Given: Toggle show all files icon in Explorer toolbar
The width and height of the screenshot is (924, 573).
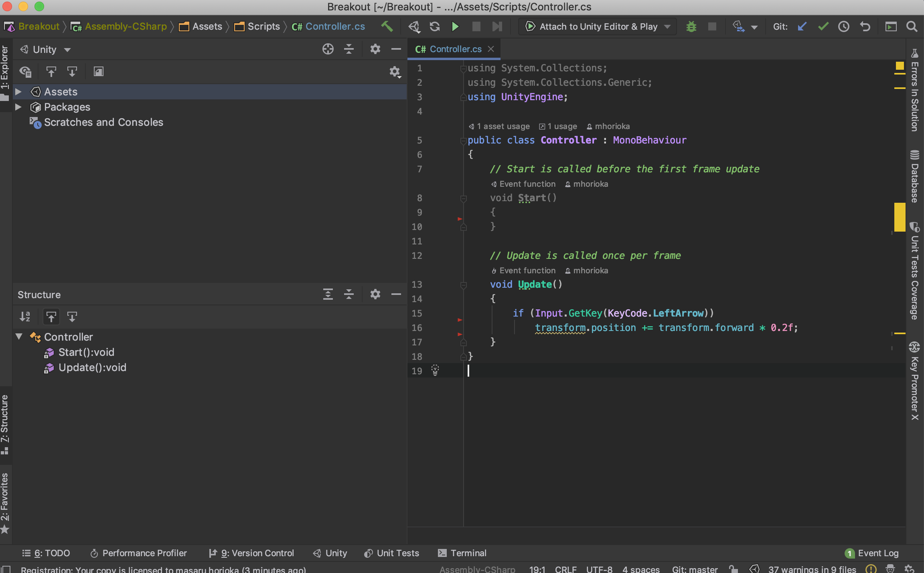Looking at the screenshot, I should click(25, 72).
